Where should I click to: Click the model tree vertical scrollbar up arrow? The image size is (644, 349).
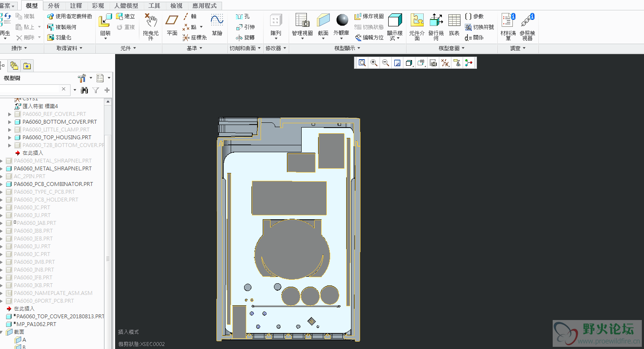pos(108,101)
